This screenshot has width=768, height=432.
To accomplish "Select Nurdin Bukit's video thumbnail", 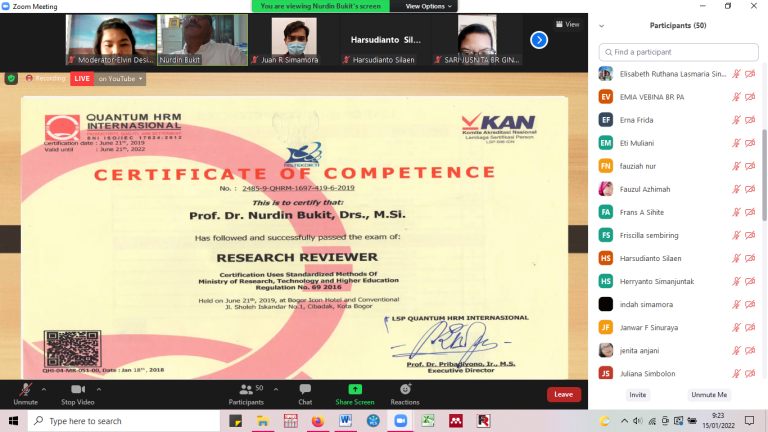I will 202,40.
